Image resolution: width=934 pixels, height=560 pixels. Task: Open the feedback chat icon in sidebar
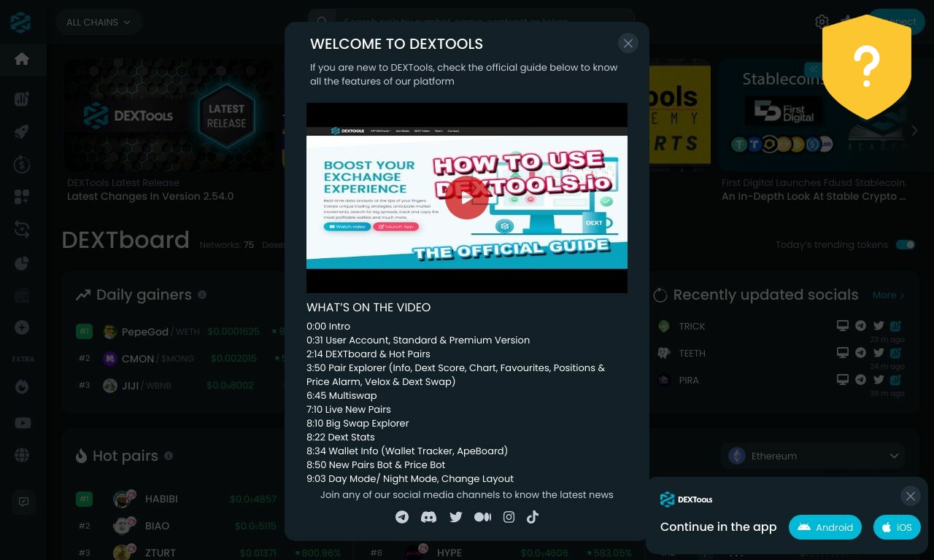(x=23, y=502)
